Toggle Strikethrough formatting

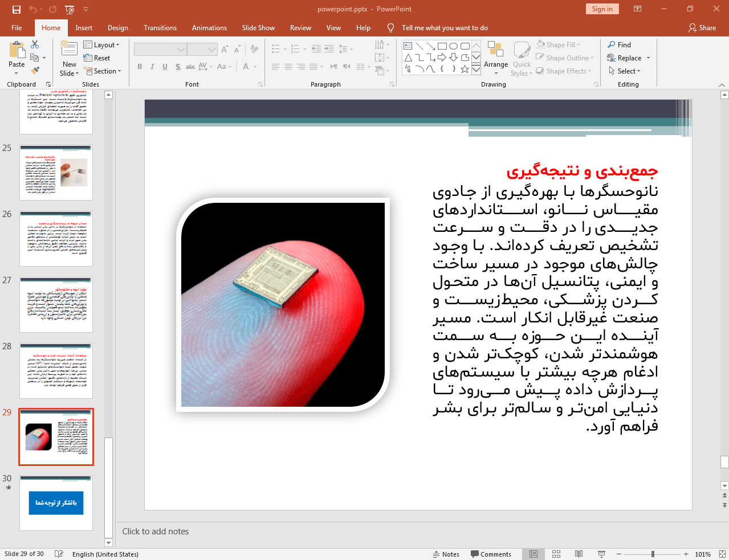click(x=190, y=67)
